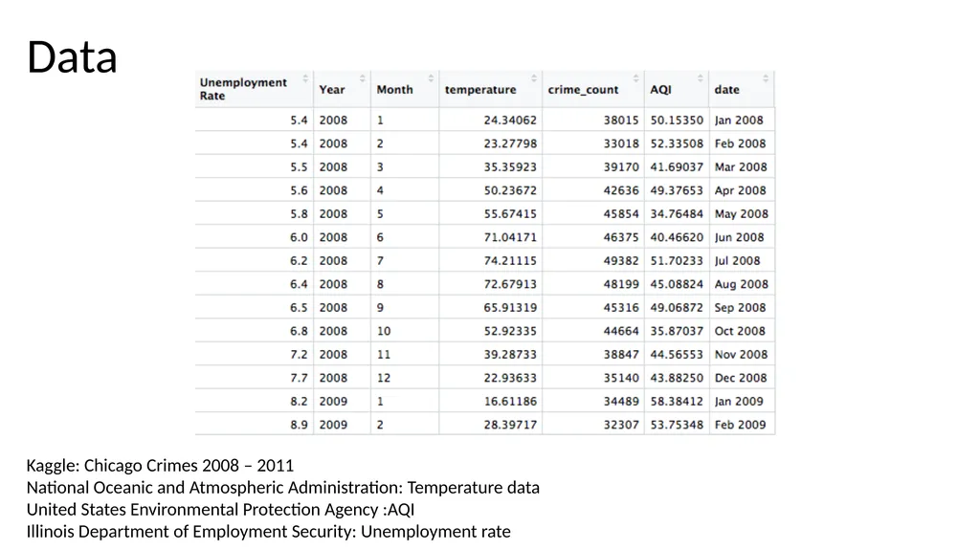Click the temperature column header label

[x=480, y=89]
